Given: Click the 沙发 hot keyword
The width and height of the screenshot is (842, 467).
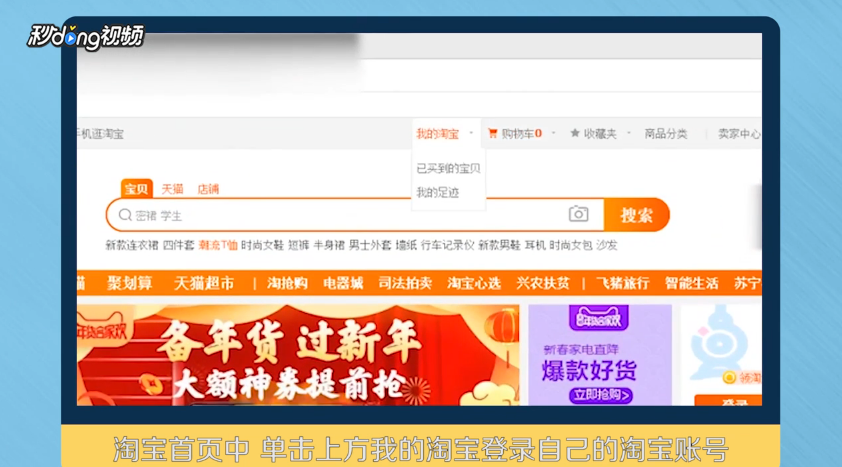Looking at the screenshot, I should tap(606, 245).
